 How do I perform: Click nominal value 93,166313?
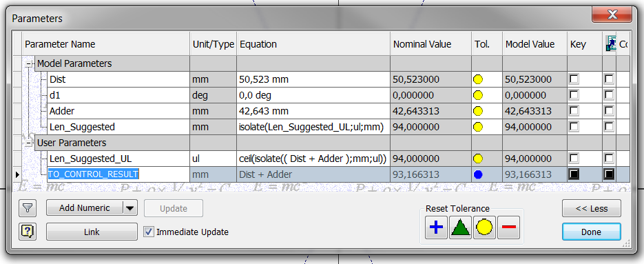431,174
